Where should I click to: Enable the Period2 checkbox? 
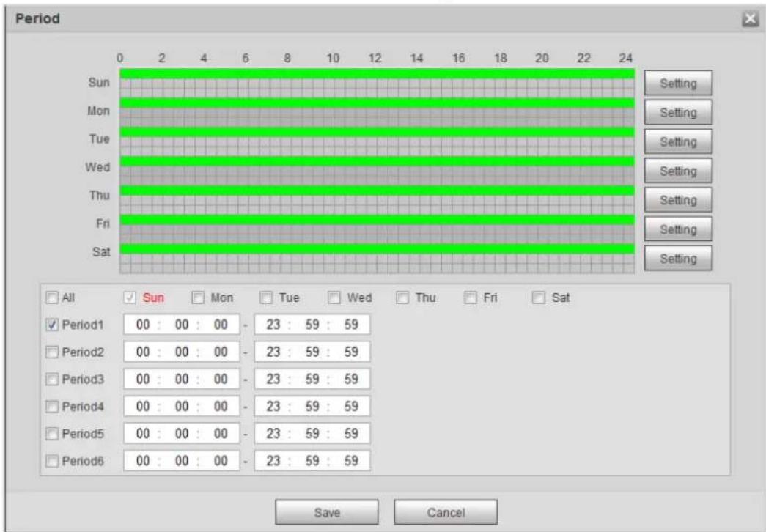52,352
